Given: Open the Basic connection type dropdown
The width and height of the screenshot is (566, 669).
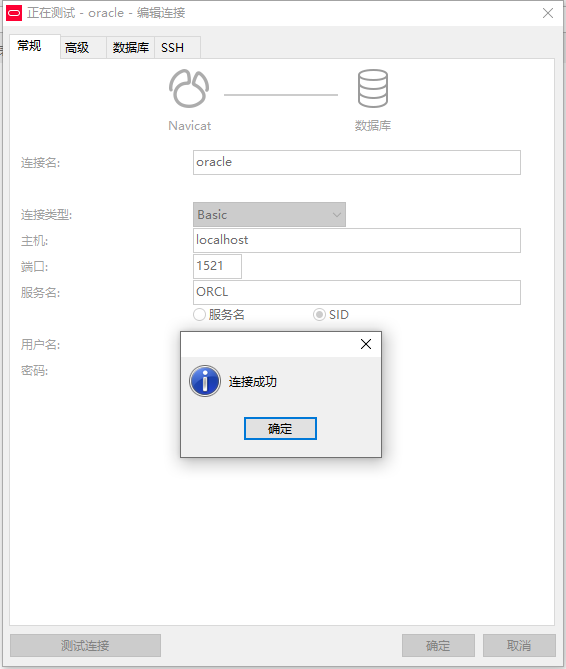Looking at the screenshot, I should [x=269, y=215].
